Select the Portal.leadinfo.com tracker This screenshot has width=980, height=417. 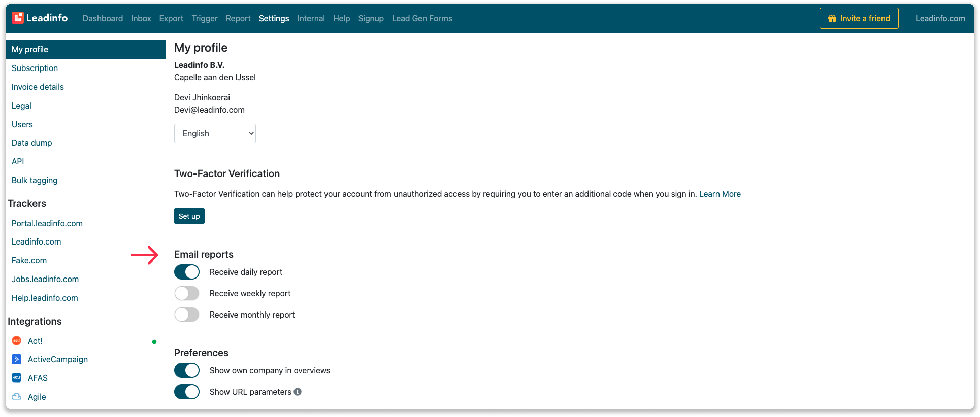click(x=47, y=223)
